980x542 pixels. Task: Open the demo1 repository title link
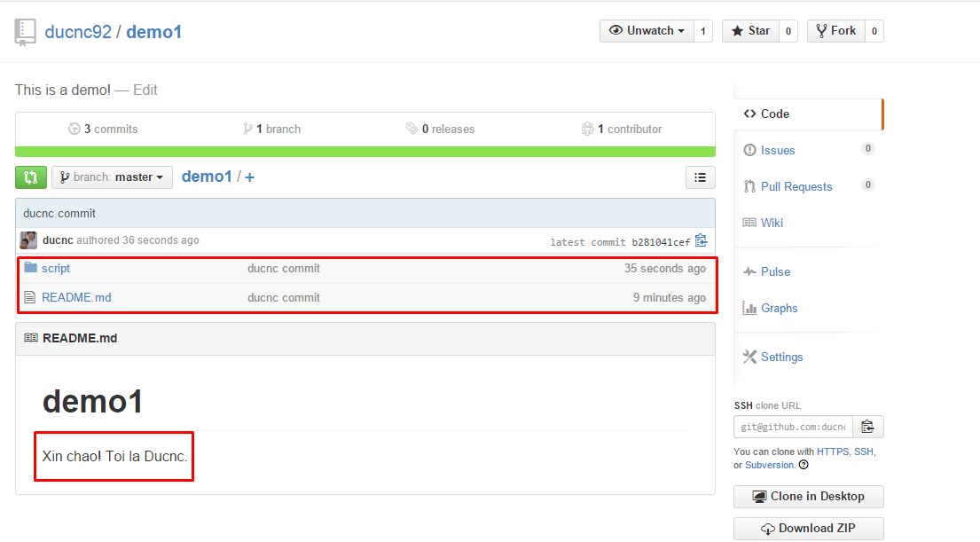153,32
